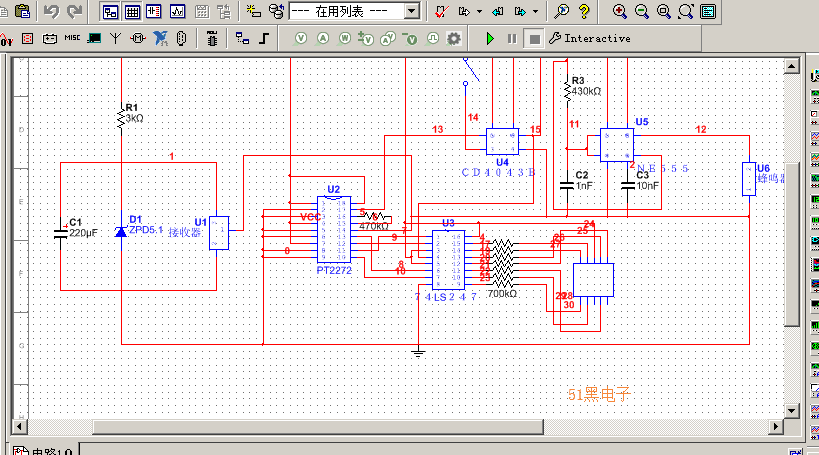The width and height of the screenshot is (819, 455).
Task: Place an NI component
Action: (x=160, y=38)
